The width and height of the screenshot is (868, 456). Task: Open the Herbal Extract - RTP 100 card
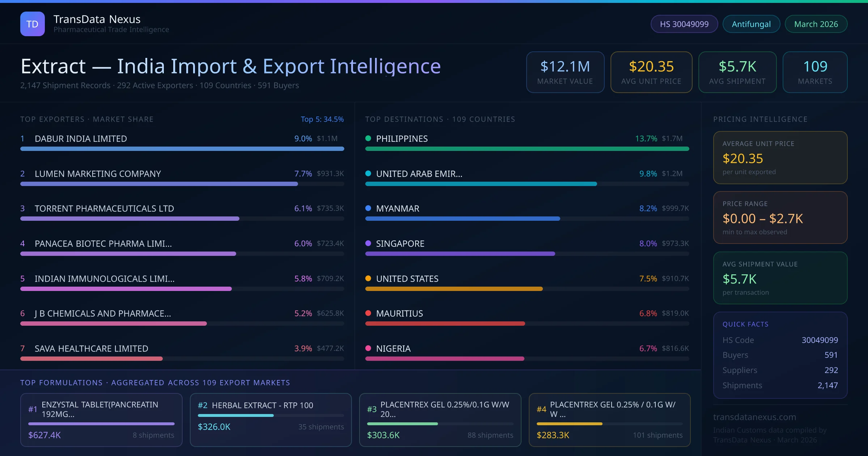pyautogui.click(x=271, y=419)
